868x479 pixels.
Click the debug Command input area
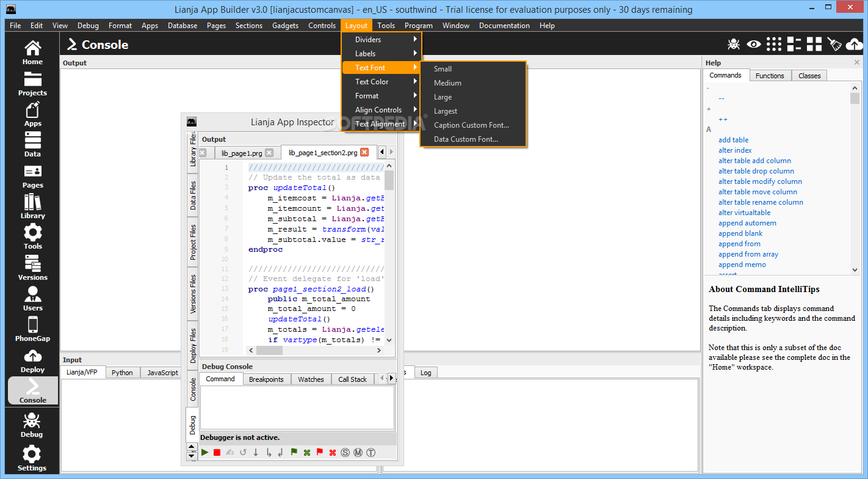point(297,408)
